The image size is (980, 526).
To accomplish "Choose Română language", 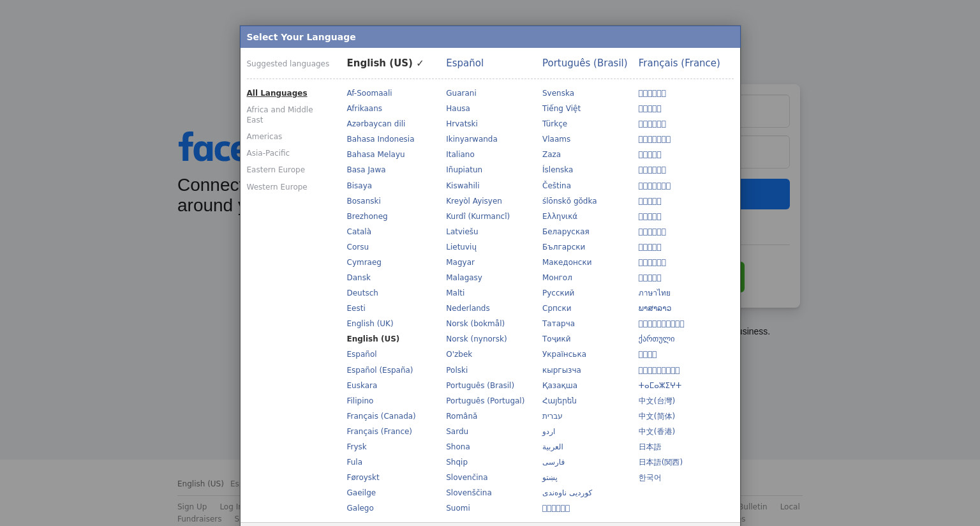I will point(461,416).
